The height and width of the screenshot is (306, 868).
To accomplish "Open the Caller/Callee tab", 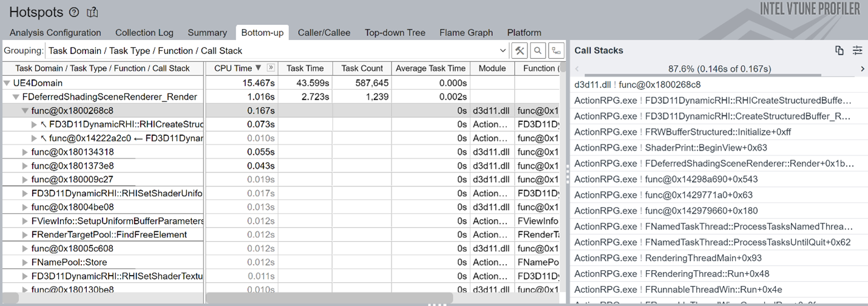I will [x=324, y=33].
